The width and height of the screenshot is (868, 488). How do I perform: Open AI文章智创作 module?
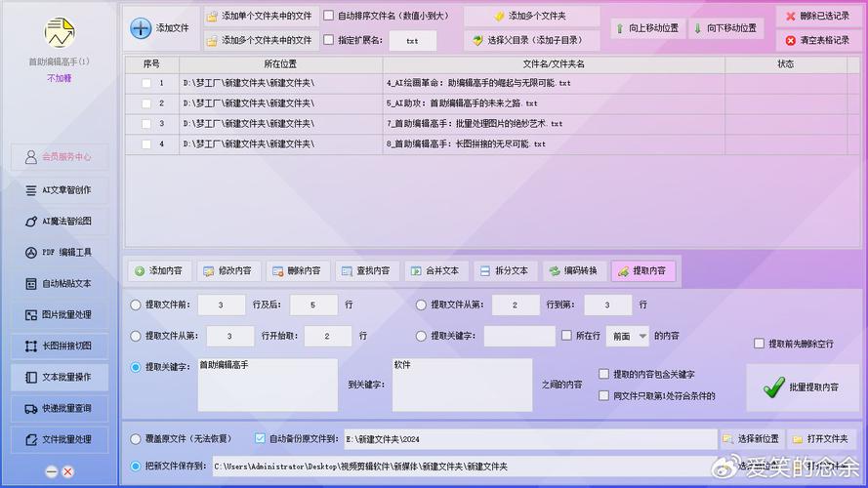pyautogui.click(x=60, y=190)
